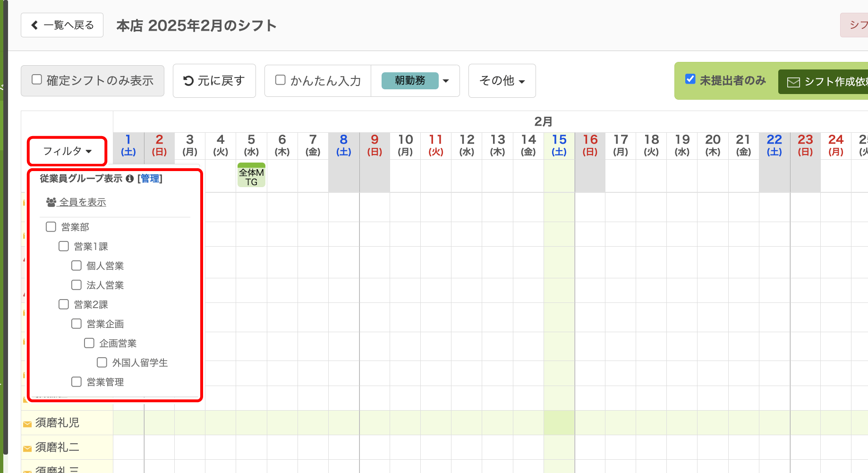Enable かんたん入力 checkbox
Viewport: 868px width, 473px height.
[280, 80]
